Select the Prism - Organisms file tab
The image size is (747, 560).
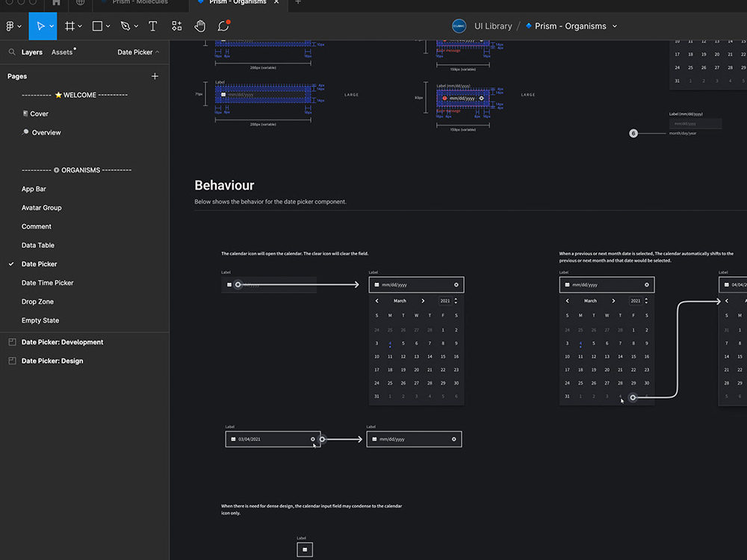238,2
